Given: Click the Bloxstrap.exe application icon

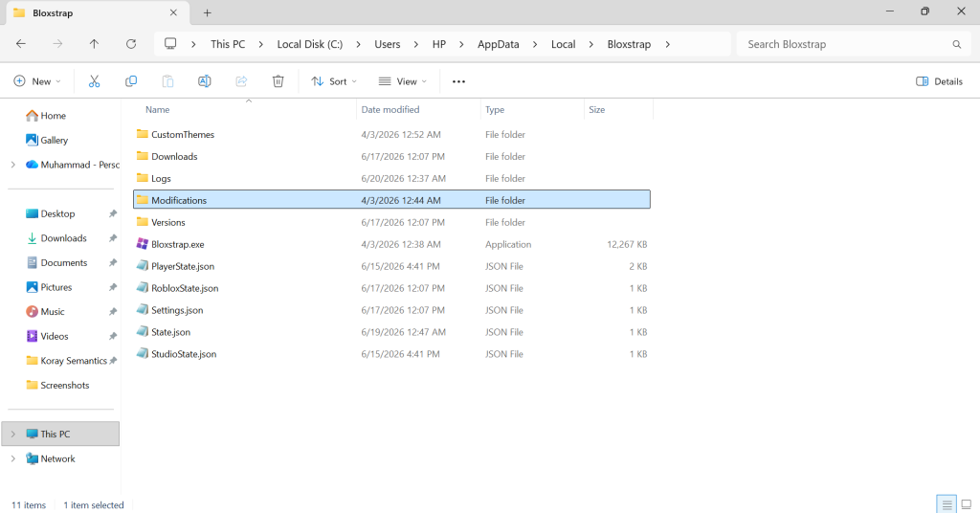Looking at the screenshot, I should 143,244.
